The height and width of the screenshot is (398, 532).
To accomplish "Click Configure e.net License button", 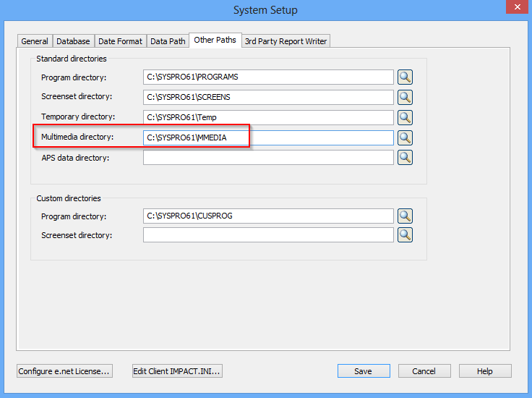I will click(x=64, y=371).
